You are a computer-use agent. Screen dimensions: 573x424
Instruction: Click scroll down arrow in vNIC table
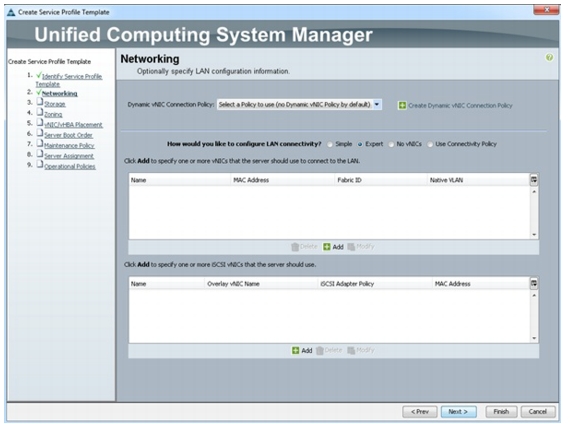534,235
